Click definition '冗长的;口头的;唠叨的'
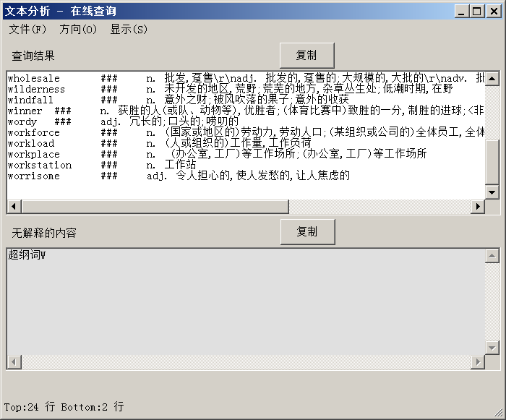 click(184, 121)
